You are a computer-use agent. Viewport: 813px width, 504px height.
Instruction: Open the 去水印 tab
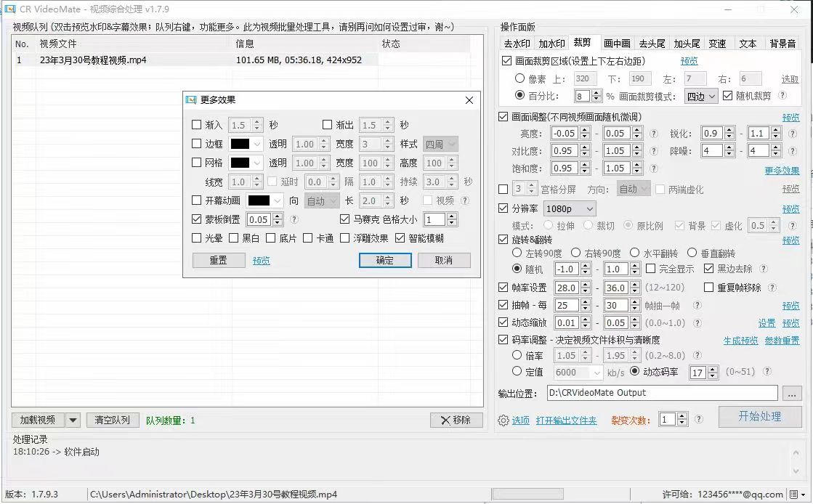point(517,44)
